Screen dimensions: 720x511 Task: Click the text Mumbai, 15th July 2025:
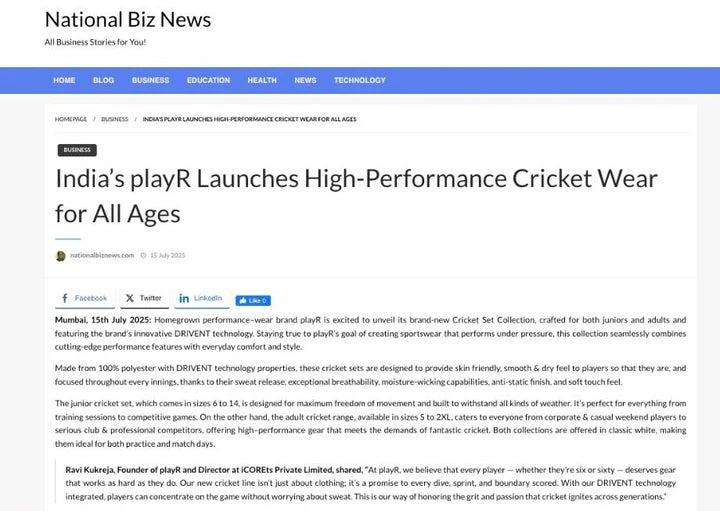pos(103,320)
